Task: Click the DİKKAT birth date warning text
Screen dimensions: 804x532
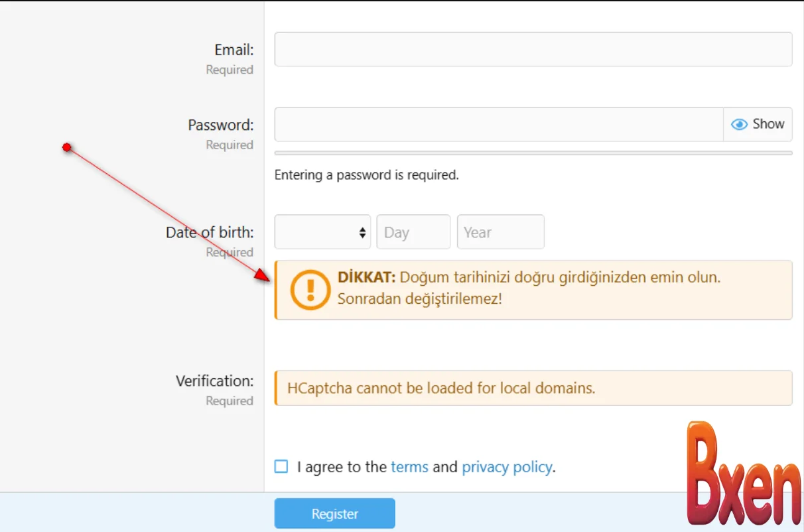Action: pos(528,288)
